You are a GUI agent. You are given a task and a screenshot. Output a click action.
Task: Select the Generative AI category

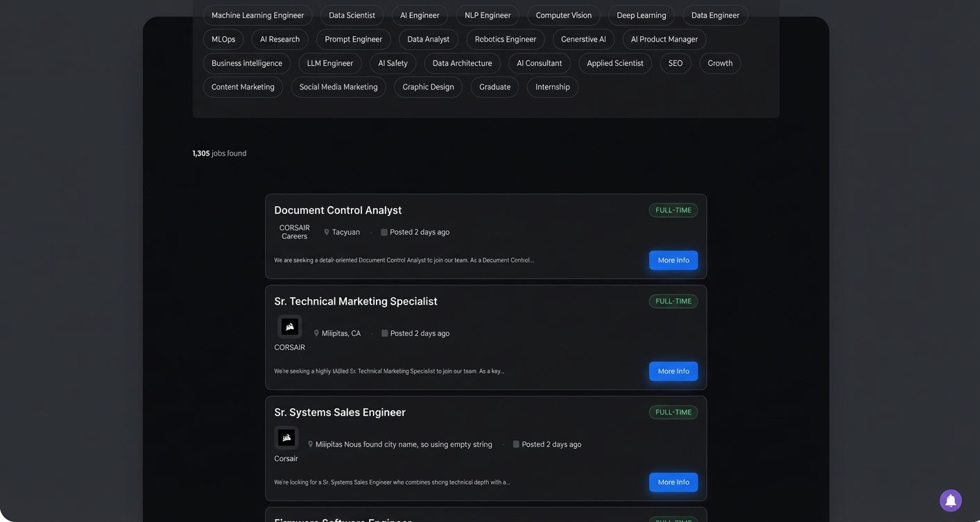(x=583, y=39)
